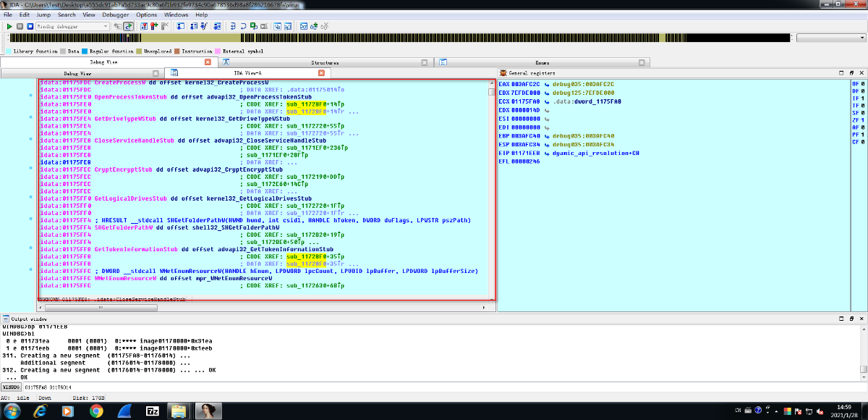Close the Structures tab

point(425,62)
